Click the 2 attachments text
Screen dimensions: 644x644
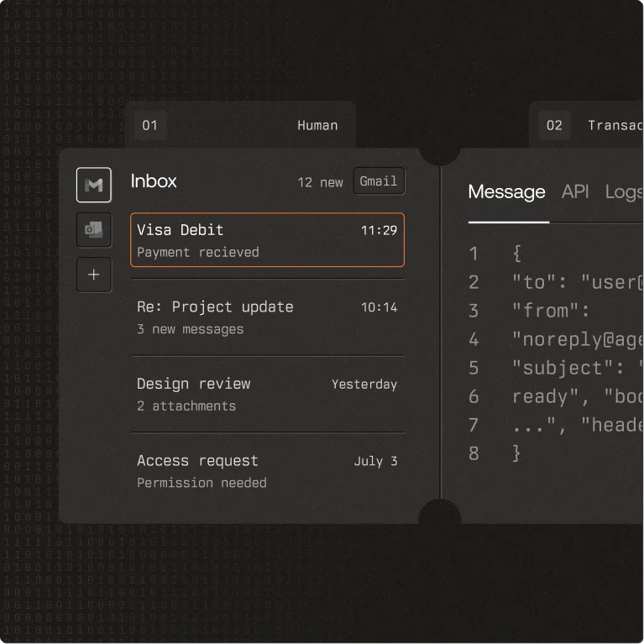pos(186,406)
